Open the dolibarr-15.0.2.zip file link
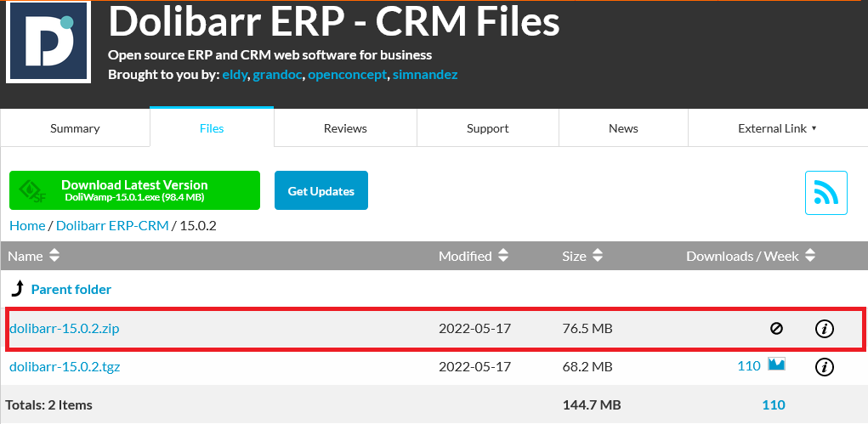Screen dimensions: 868x424 pyautogui.click(x=65, y=329)
